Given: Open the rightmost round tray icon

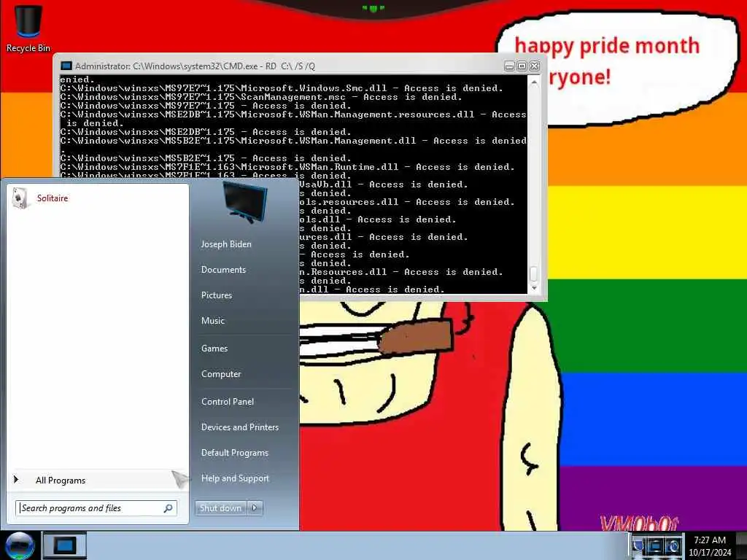Looking at the screenshot, I should pos(673,546).
